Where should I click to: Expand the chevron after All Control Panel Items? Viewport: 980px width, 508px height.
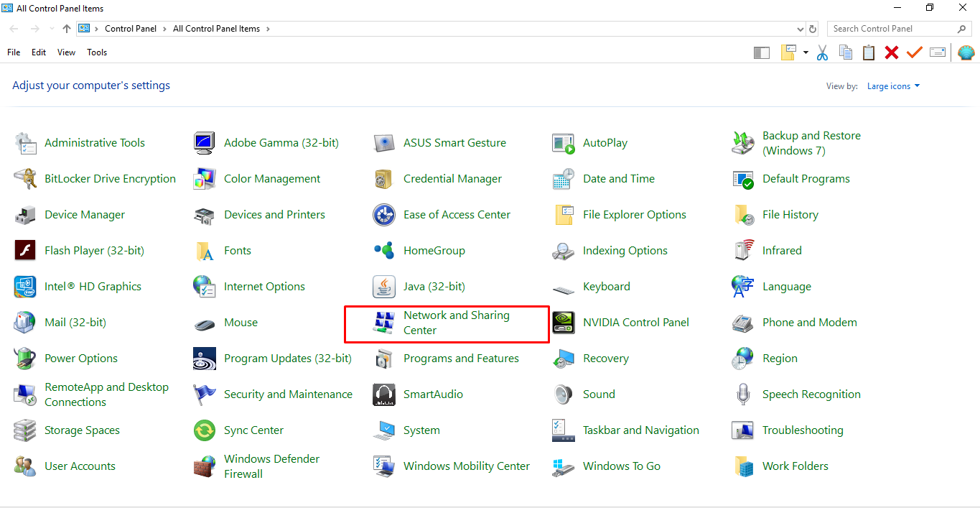(268, 29)
